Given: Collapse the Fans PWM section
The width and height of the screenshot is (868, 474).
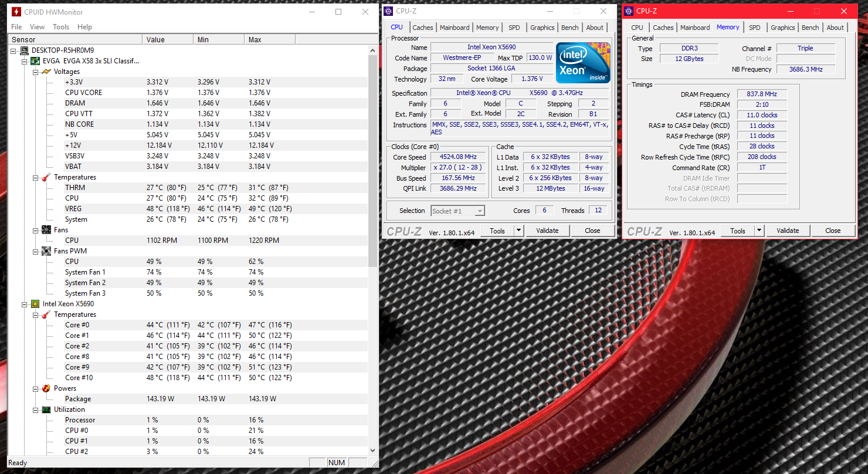Looking at the screenshot, I should (x=35, y=251).
